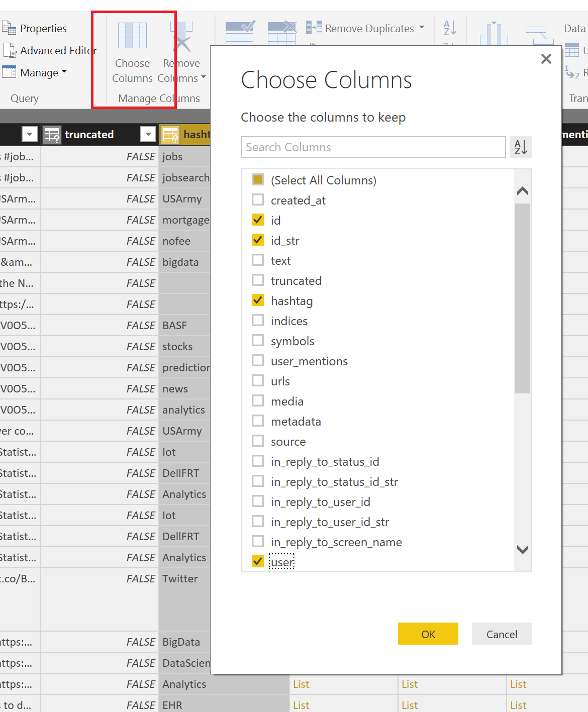Screen dimensions: 588x712
Task: Uncheck the hashtag column checkbox
Action: [x=258, y=300]
